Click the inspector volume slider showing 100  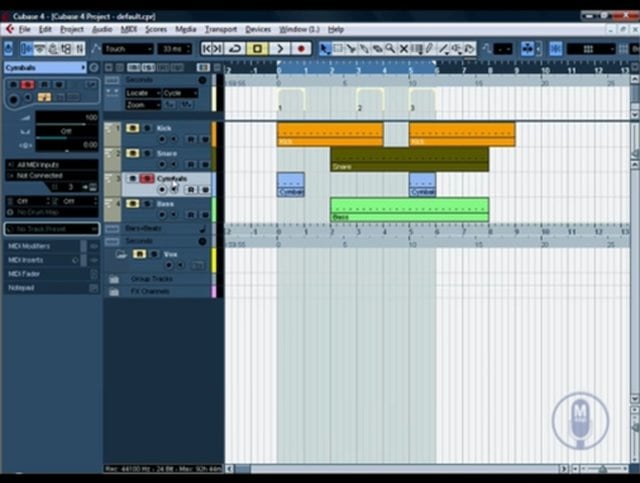pyautogui.click(x=67, y=118)
